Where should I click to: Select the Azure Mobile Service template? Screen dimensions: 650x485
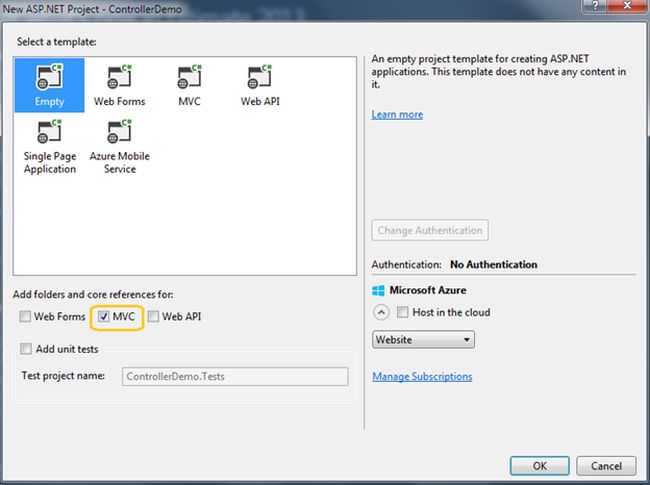[120, 147]
